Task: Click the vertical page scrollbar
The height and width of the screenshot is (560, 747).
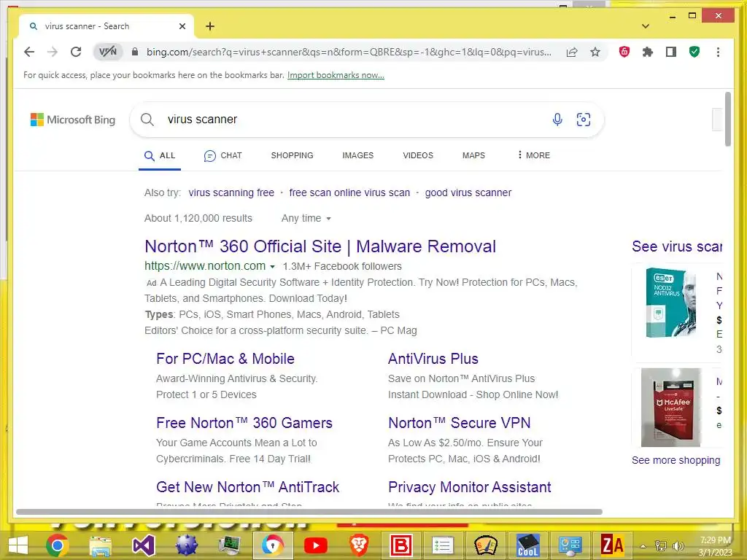Action: 728,119
